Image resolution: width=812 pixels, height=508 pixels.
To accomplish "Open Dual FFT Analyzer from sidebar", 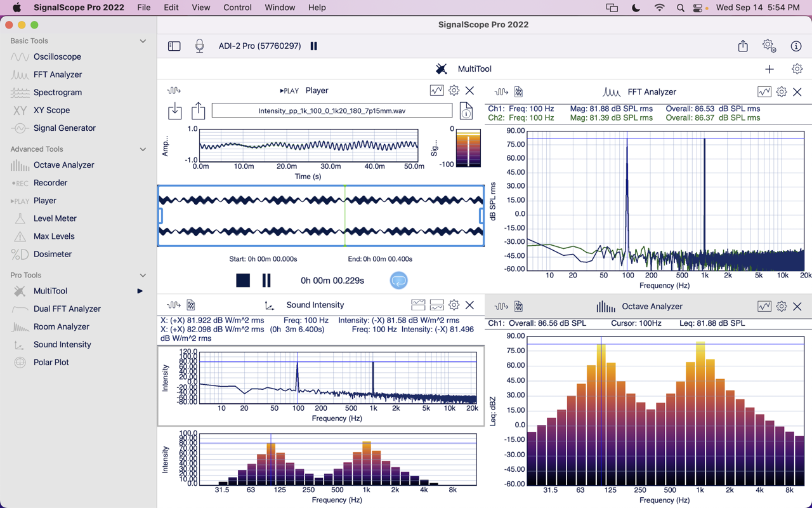I will coord(67,309).
